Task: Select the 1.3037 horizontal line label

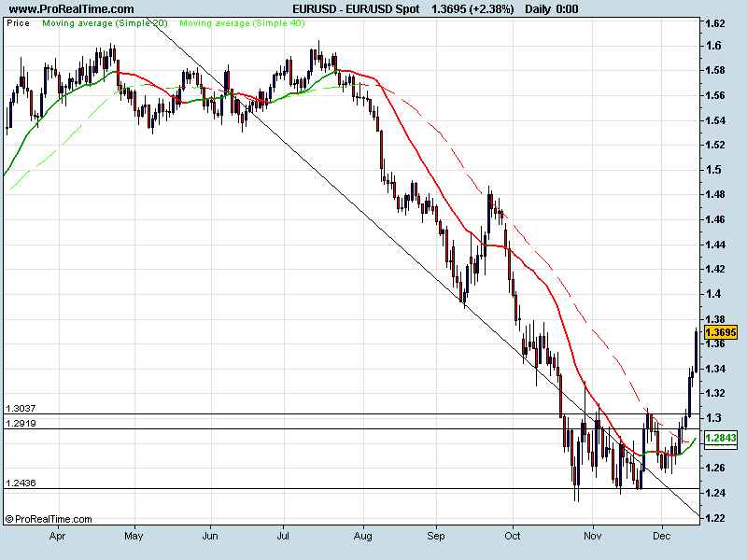Action: point(21,408)
